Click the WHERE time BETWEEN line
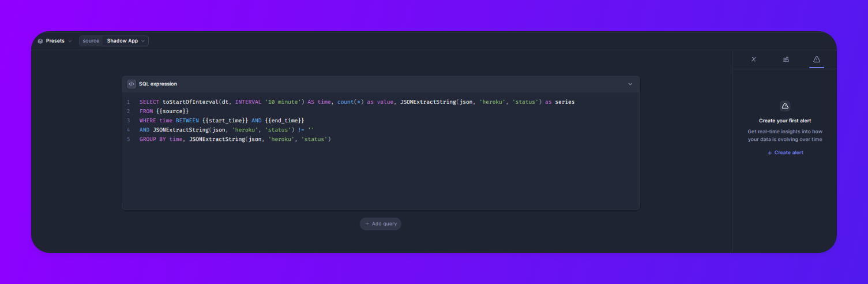Image resolution: width=868 pixels, height=284 pixels. pos(221,120)
